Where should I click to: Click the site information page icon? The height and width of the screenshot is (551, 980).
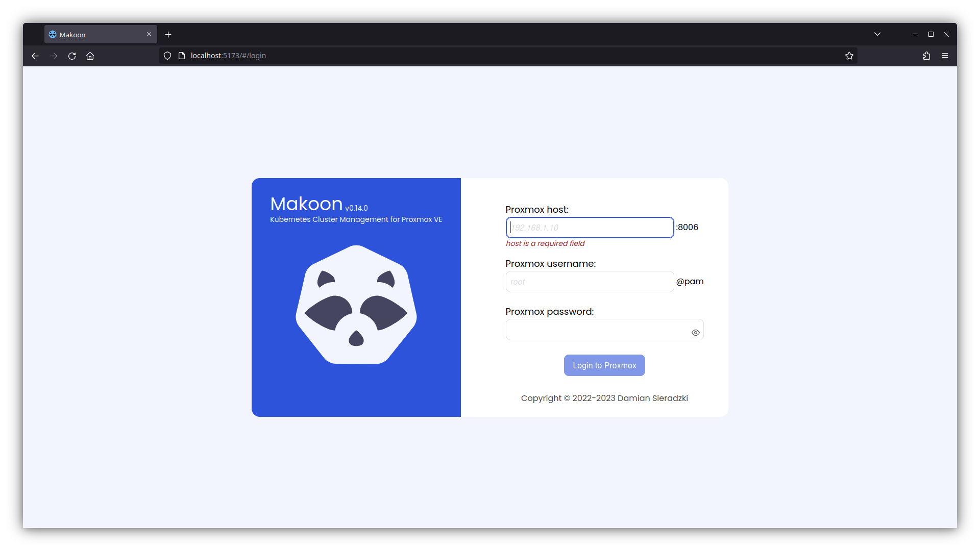coord(181,56)
